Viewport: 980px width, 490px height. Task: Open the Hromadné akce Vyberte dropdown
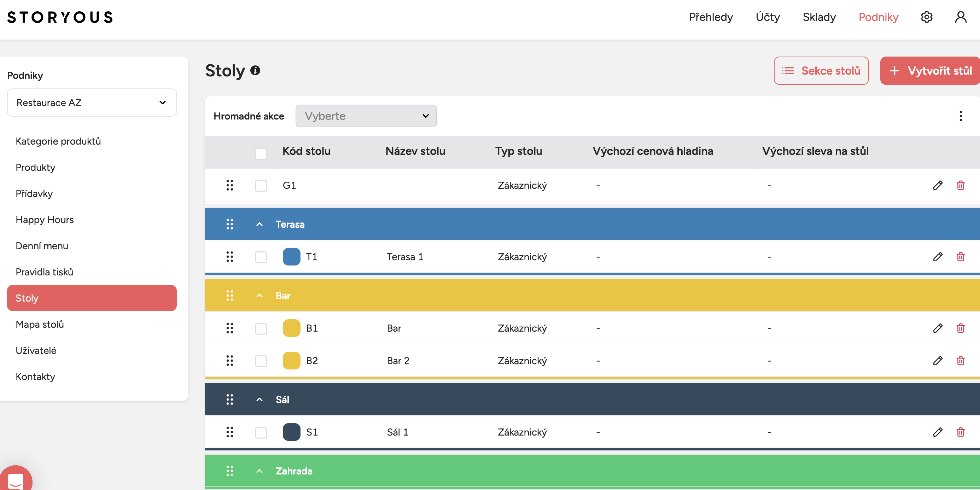click(366, 116)
